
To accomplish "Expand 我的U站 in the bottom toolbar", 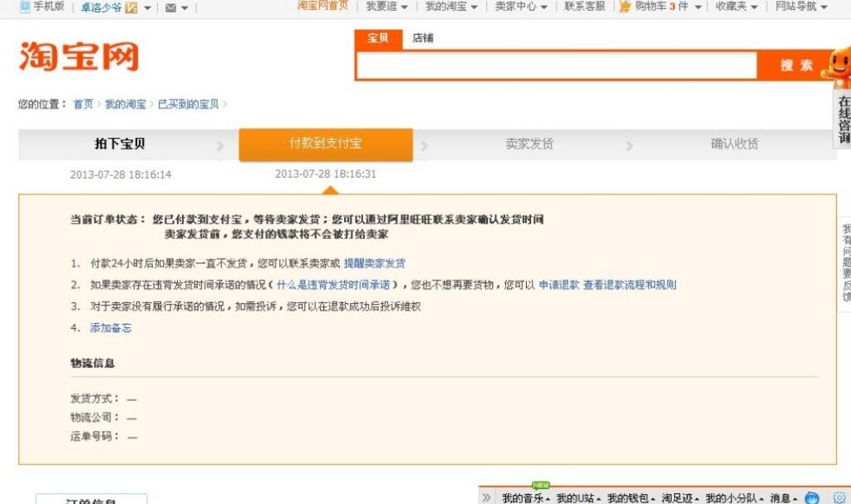I will pos(578,498).
